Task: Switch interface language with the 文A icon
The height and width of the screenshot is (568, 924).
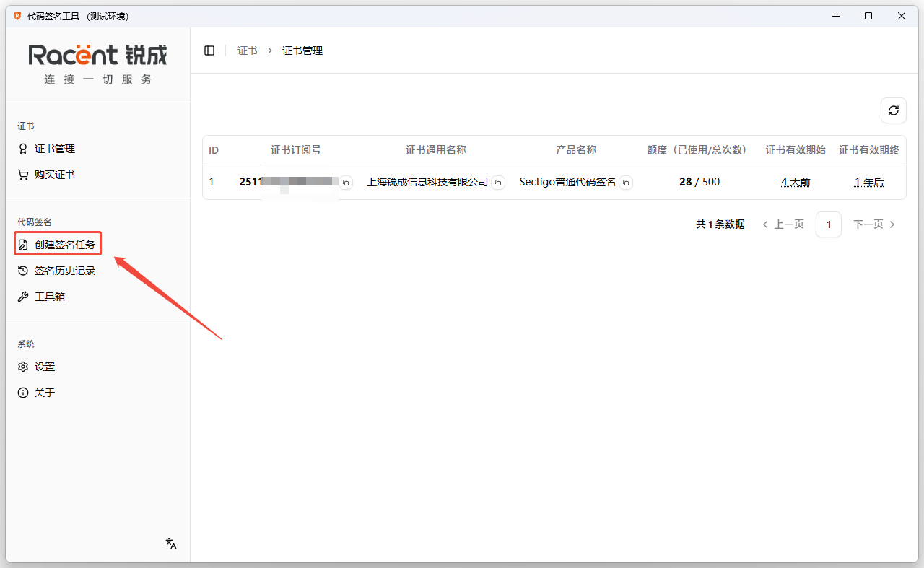Action: (170, 543)
